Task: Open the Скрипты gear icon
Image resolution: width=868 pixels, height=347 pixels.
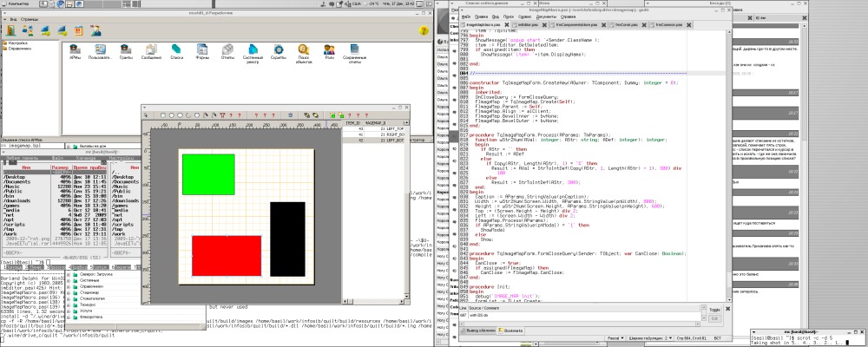Action: click(x=278, y=51)
